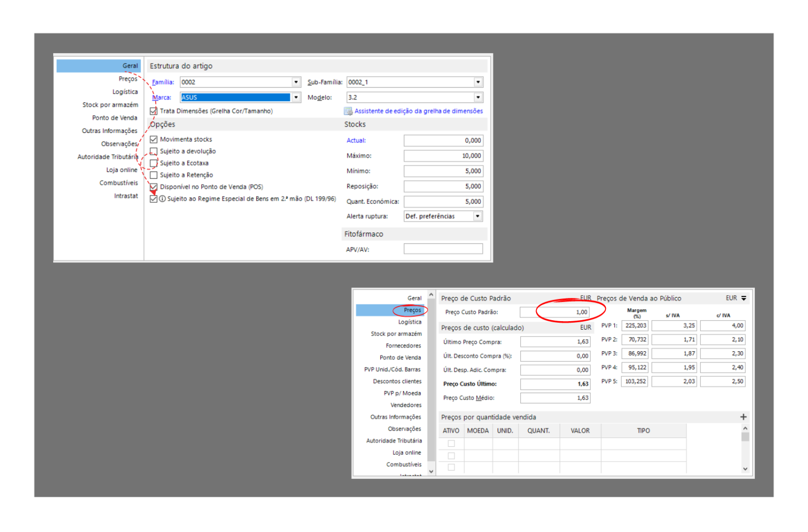Click plus icon in Preços por quantidade vendida
The height and width of the screenshot is (532, 808).
click(743, 417)
